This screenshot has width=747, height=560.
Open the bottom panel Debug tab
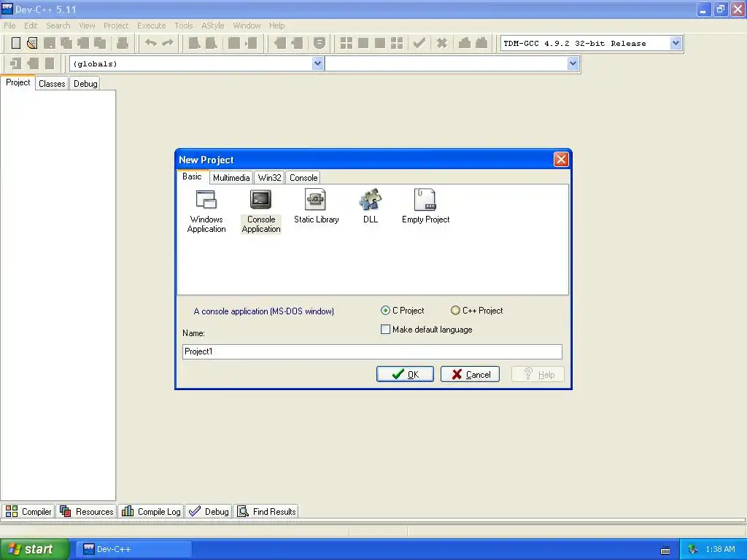pyautogui.click(x=209, y=511)
